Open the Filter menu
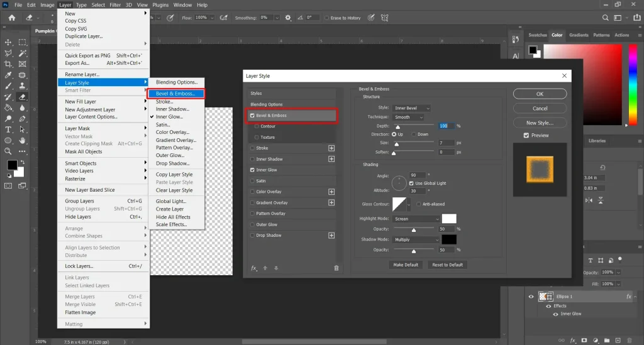The height and width of the screenshot is (345, 644). tap(115, 5)
